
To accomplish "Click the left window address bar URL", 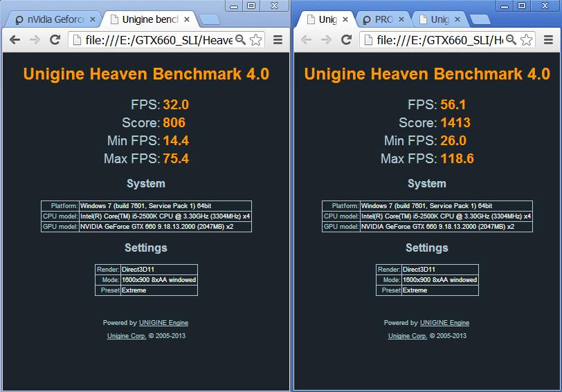I will 158,40.
